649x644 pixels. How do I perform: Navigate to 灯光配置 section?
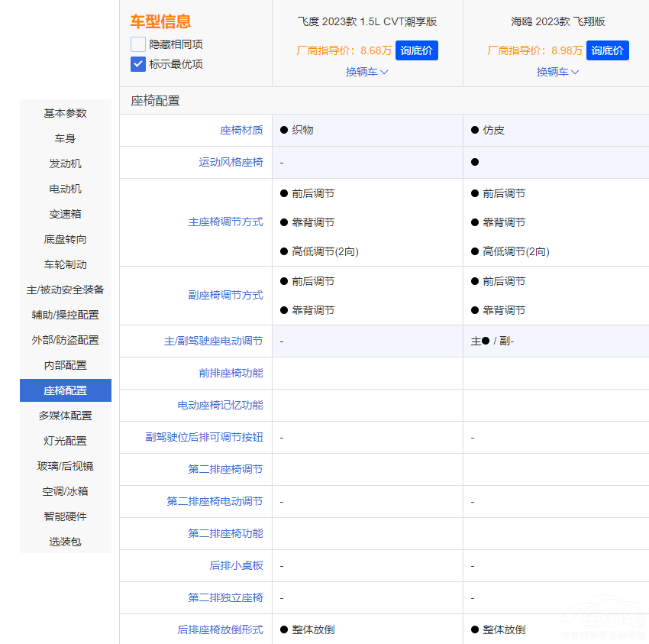(66, 441)
